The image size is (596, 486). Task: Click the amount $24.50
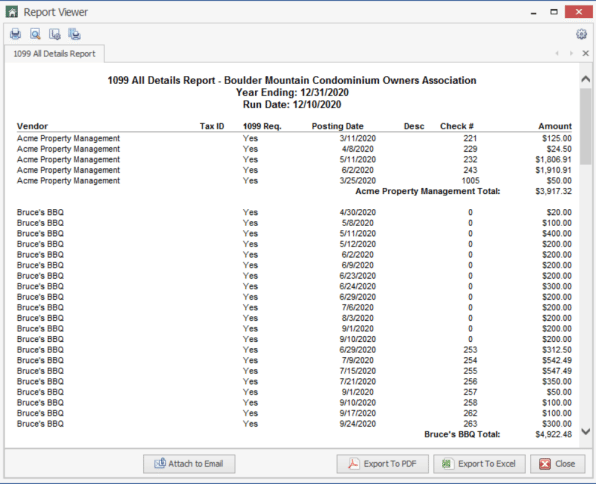pyautogui.click(x=559, y=149)
